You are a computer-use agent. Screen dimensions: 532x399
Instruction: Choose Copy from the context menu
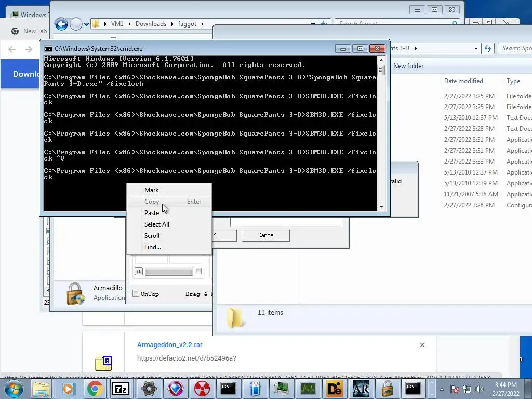[169, 202]
